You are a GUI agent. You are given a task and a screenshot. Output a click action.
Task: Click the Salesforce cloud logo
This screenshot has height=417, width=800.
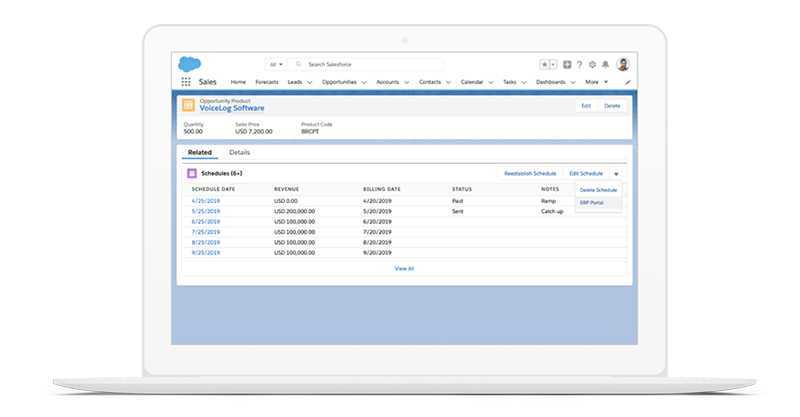pyautogui.click(x=189, y=64)
